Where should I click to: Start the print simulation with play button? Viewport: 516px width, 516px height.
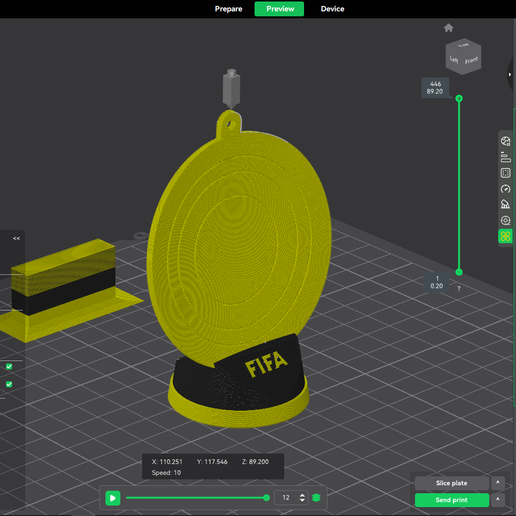(113, 498)
